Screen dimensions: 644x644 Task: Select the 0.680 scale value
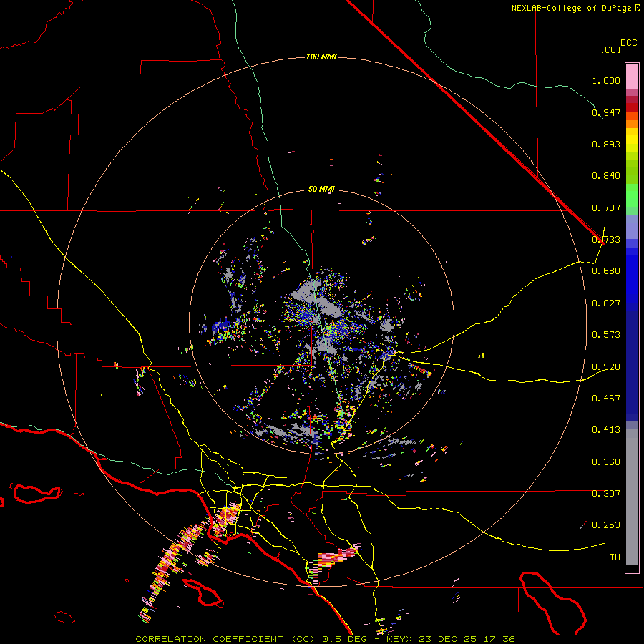coord(606,271)
